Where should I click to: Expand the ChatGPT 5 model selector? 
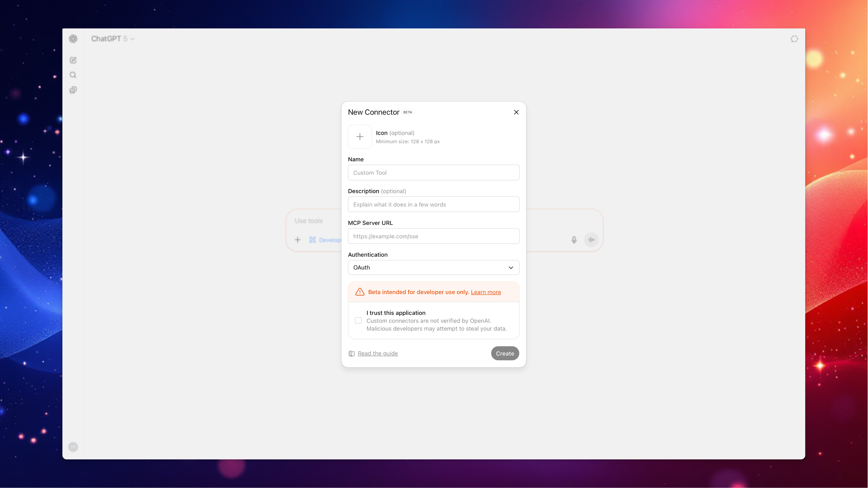113,39
